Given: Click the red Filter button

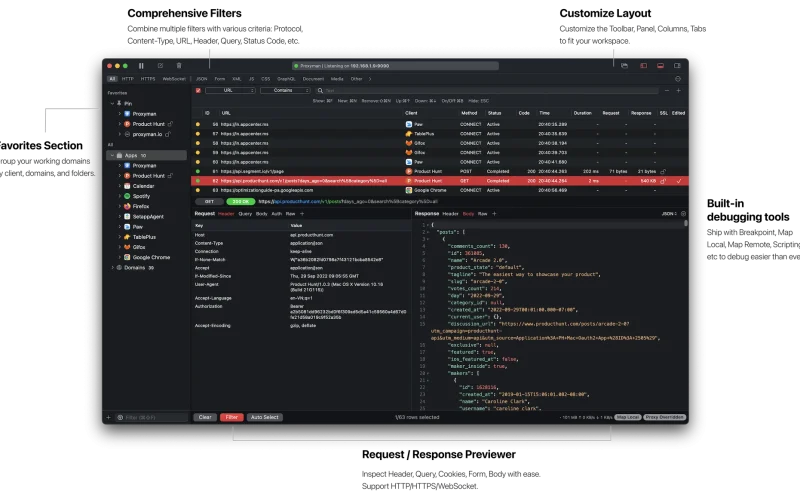Looking at the screenshot, I should click(x=232, y=417).
